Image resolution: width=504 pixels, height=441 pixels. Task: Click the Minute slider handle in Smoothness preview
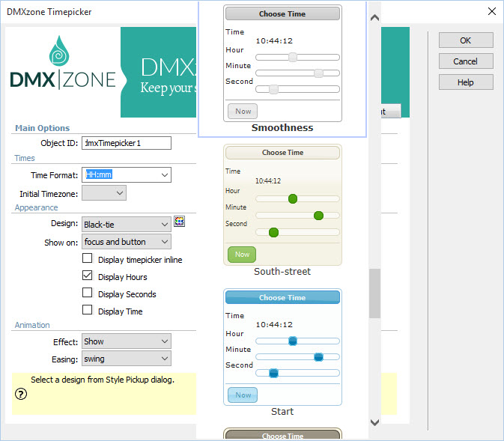pyautogui.click(x=318, y=73)
